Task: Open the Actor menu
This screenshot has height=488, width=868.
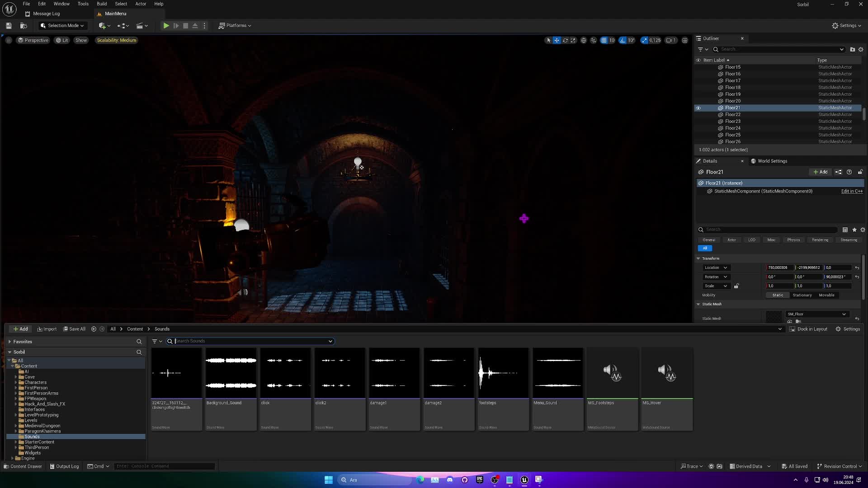Action: (141, 4)
